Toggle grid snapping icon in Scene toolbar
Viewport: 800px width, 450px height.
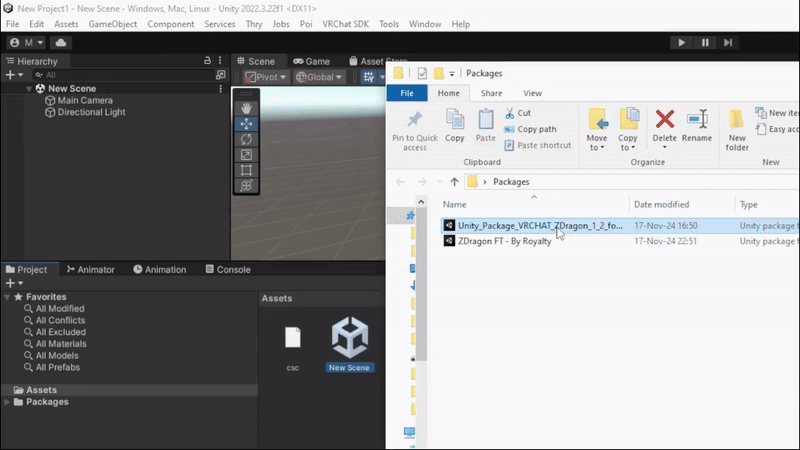[369, 77]
